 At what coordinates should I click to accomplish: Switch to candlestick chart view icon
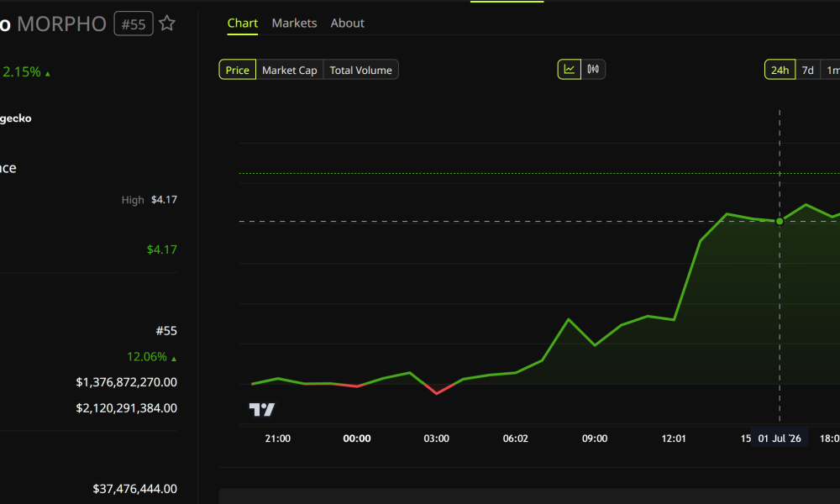593,70
